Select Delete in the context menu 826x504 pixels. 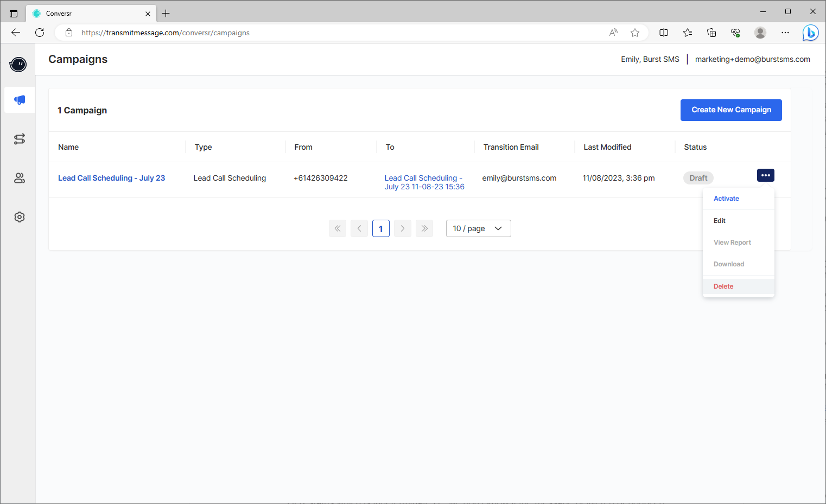(x=738, y=286)
